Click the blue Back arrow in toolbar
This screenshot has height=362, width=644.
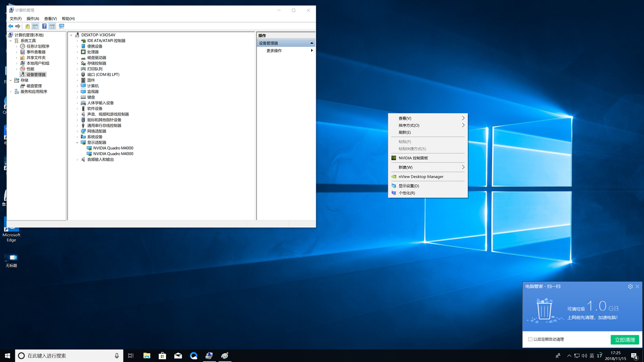pos(11,26)
